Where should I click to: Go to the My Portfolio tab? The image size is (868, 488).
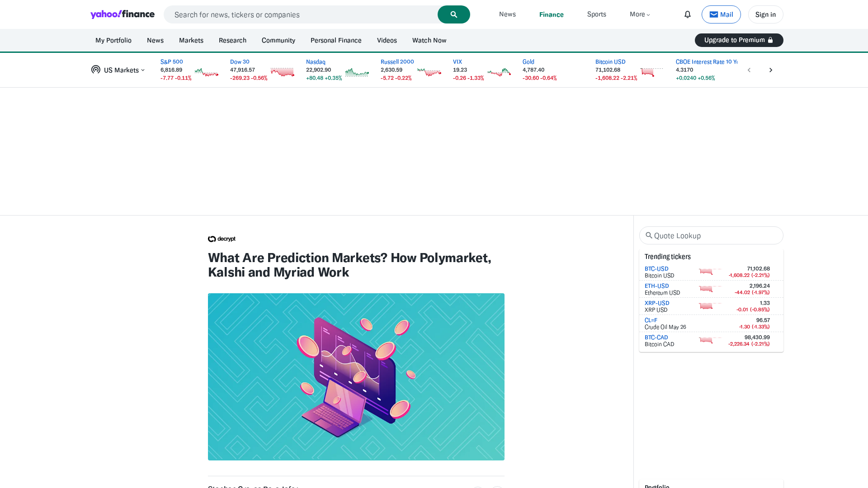click(x=113, y=40)
